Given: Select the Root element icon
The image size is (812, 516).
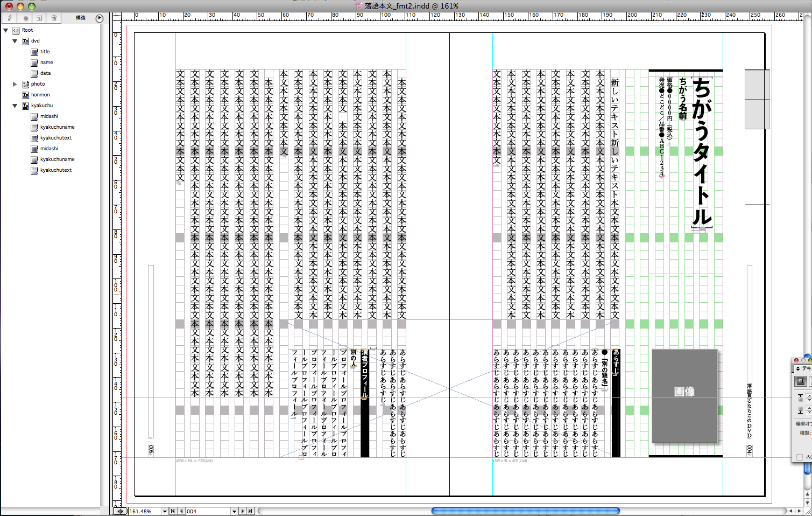Looking at the screenshot, I should [x=16, y=30].
